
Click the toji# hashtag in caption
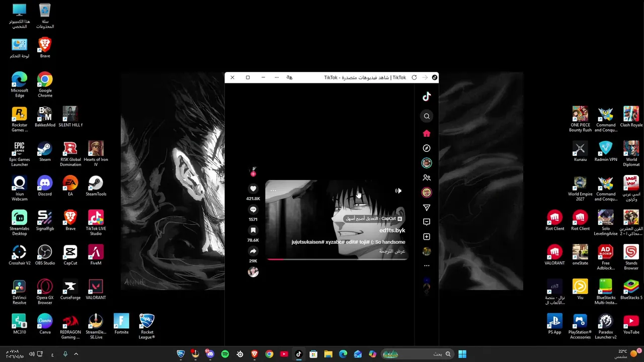364,242
